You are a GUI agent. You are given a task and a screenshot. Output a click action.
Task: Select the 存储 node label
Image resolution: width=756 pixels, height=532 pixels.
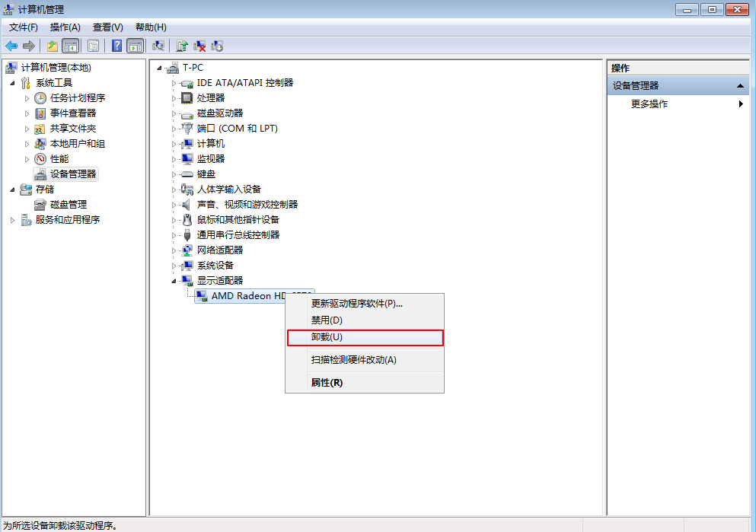45,190
